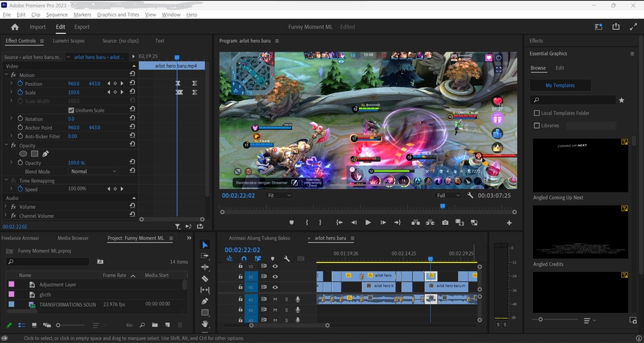Image resolution: width=644 pixels, height=343 pixels.
Task: Add a marker in Program monitor
Action: [292, 222]
